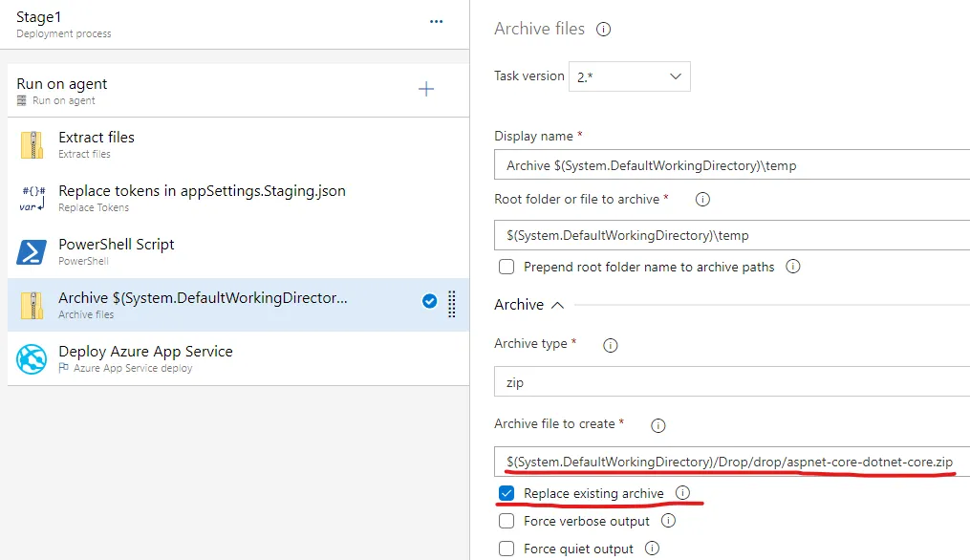Add a task to Run on agent

426,89
